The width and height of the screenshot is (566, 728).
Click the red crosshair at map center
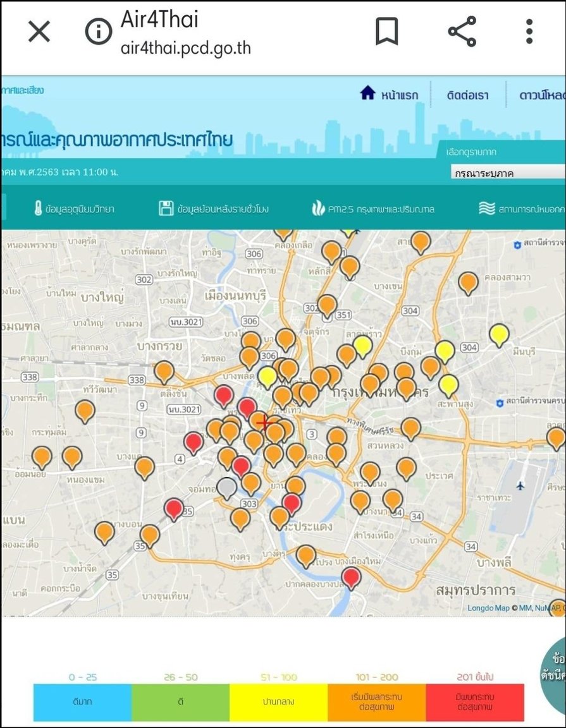(x=264, y=423)
